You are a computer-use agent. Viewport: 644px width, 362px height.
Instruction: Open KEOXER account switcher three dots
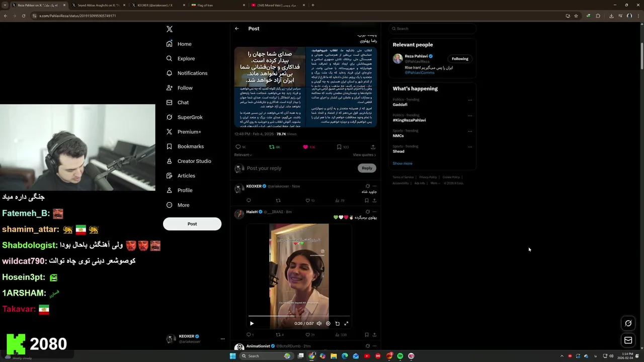(222, 339)
